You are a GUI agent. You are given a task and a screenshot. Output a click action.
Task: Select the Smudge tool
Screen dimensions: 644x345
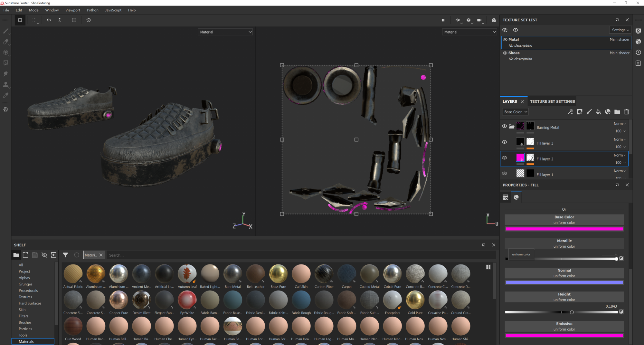(x=5, y=74)
